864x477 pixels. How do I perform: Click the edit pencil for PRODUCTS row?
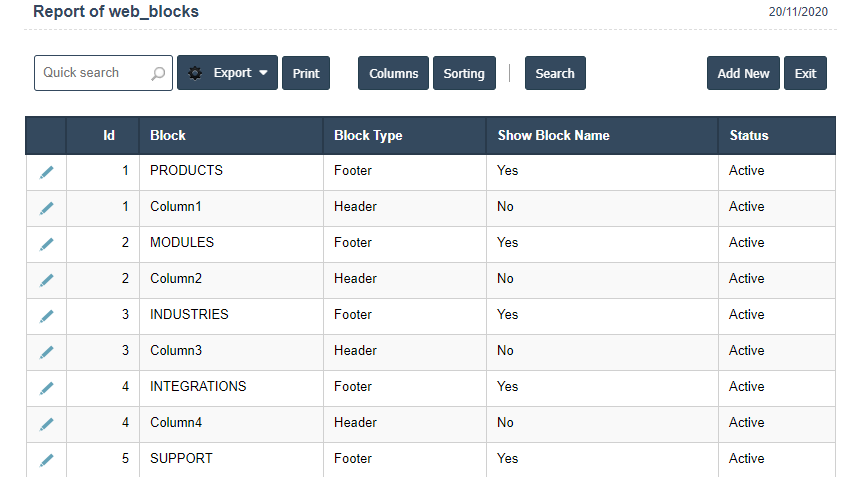pos(46,172)
